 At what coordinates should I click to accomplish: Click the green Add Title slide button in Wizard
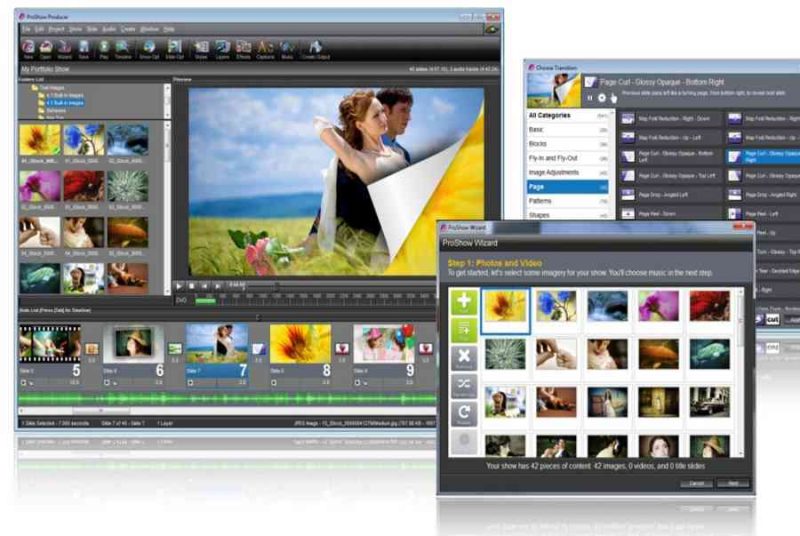pos(464,330)
